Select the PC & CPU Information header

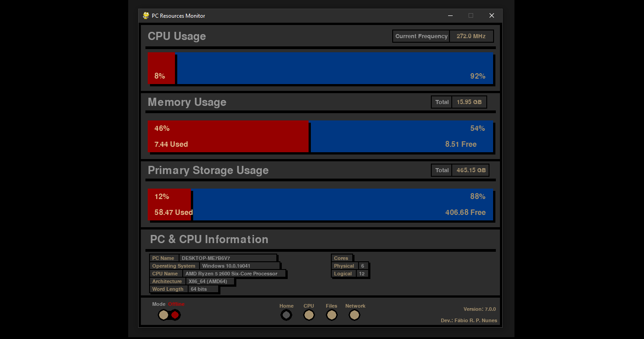[x=209, y=239]
